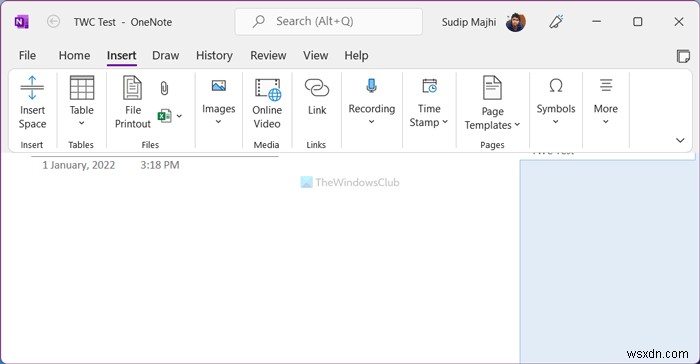The height and width of the screenshot is (364, 700).
Task: Insert a File Printout
Action: pos(133,103)
